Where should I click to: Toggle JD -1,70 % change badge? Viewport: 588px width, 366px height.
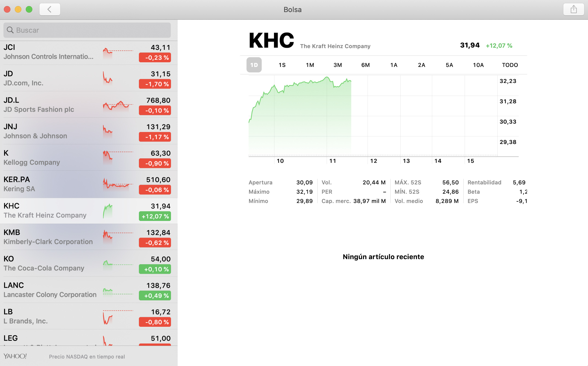point(155,84)
